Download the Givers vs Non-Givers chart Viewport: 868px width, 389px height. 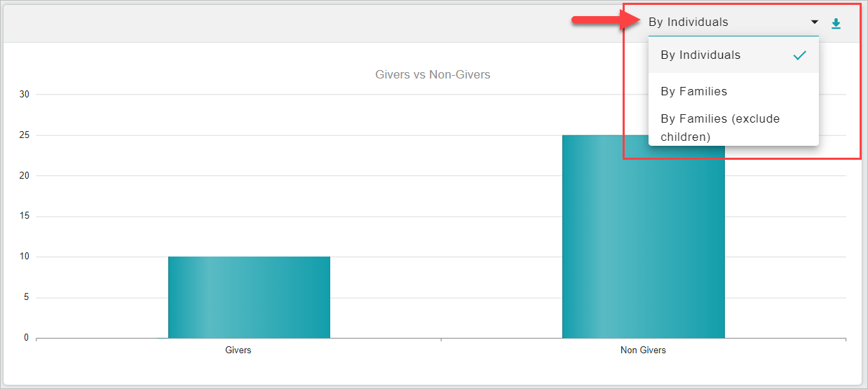coord(836,24)
